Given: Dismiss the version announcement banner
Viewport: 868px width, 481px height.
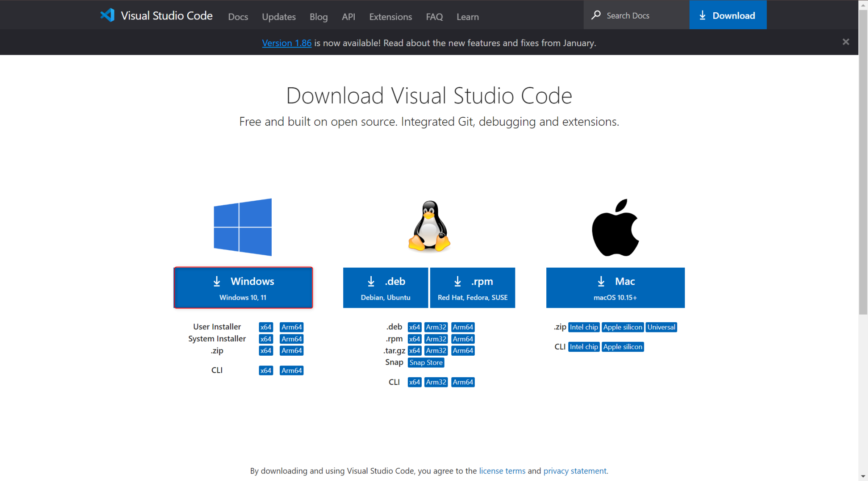Looking at the screenshot, I should (x=846, y=41).
